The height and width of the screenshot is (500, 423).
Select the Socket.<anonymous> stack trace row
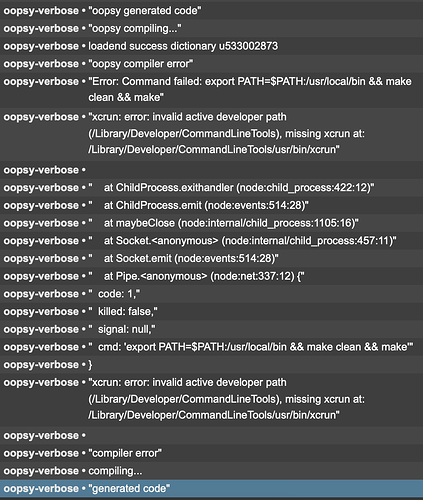[x=211, y=240]
